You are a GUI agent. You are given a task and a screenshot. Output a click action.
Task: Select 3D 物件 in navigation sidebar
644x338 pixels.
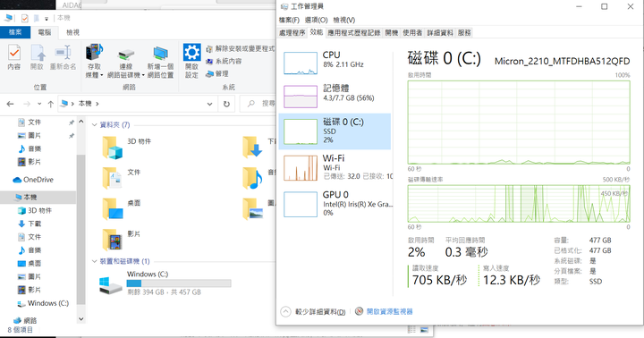point(35,210)
